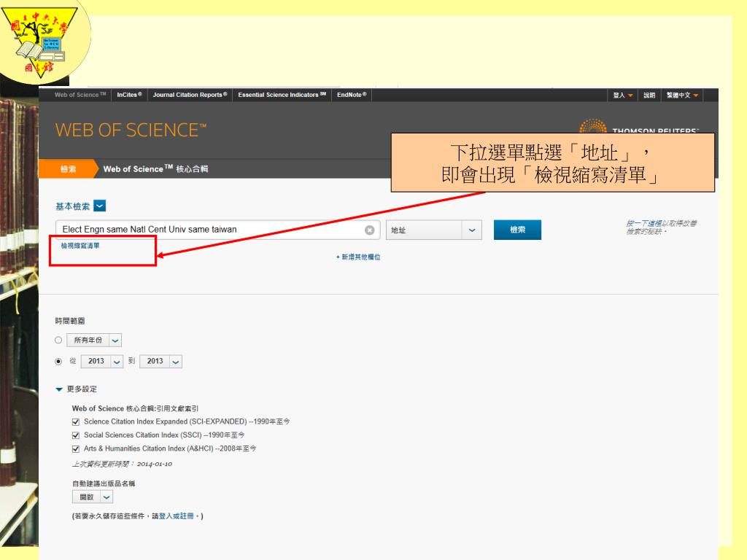The height and width of the screenshot is (560, 747).
Task: Toggle Science Citation Index Expanded checkbox
Action: [x=75, y=422]
